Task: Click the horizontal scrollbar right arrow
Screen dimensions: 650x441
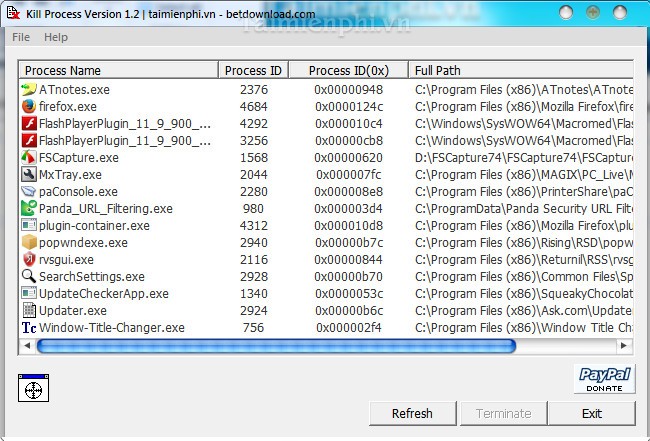Action: coord(625,346)
